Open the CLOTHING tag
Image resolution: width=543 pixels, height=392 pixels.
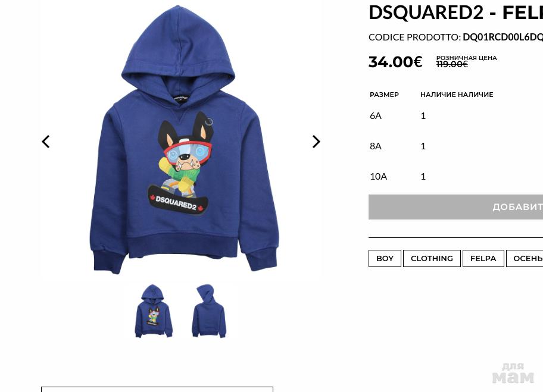432,258
